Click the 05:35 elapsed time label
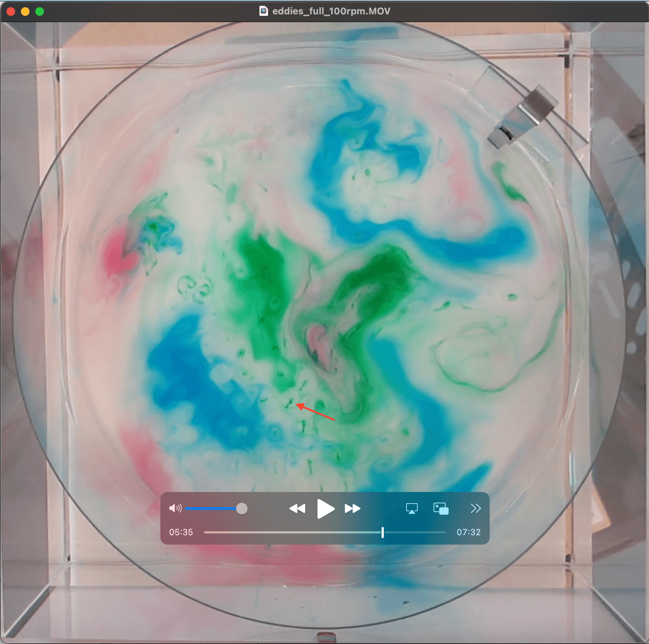Image resolution: width=649 pixels, height=644 pixels. coord(181,532)
